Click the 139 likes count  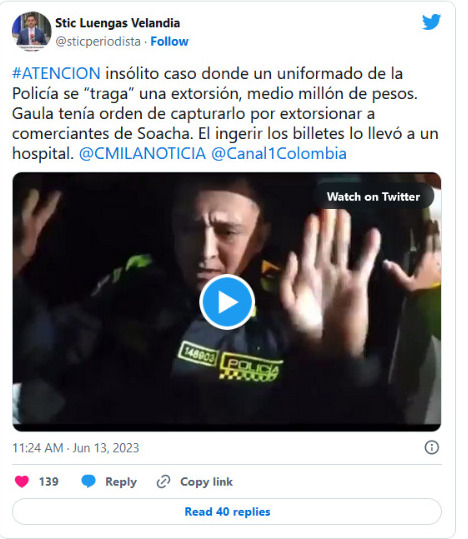coord(48,481)
